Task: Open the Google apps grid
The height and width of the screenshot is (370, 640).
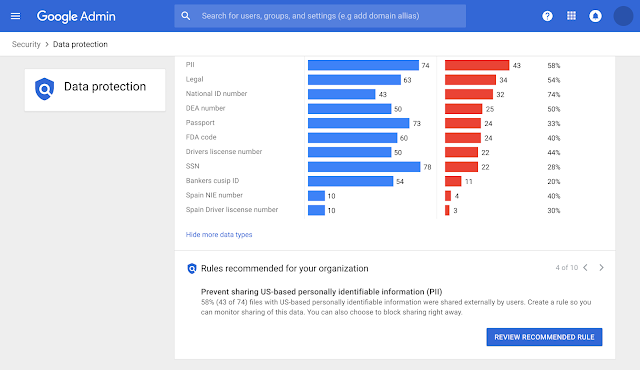Action: point(571,16)
